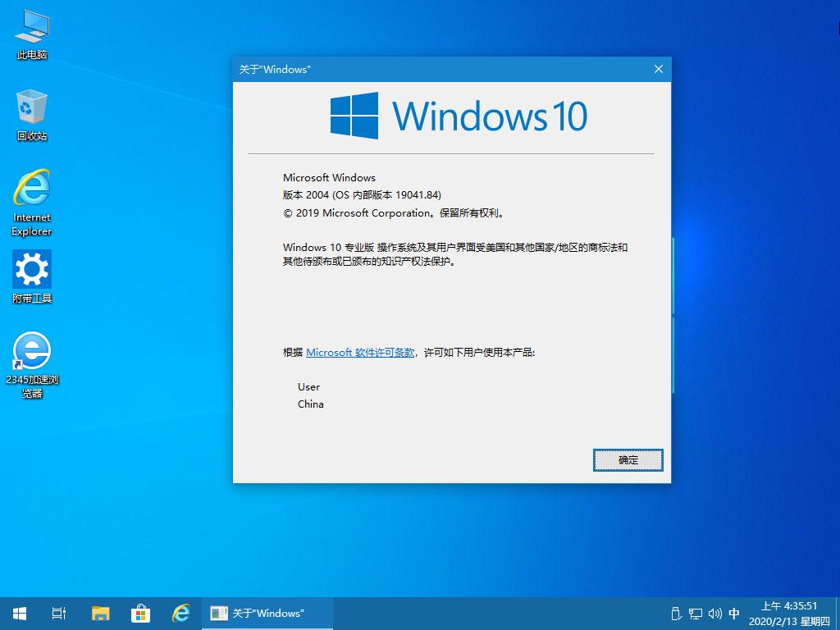840x630 pixels.
Task: Launch Internet Explorer from the taskbar
Action: 180,614
